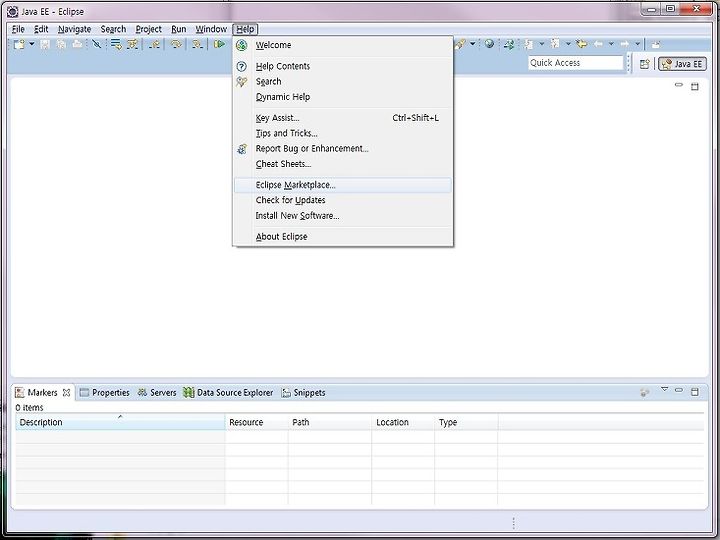
Task: Choose Search entry in Help menu
Action: point(343,81)
